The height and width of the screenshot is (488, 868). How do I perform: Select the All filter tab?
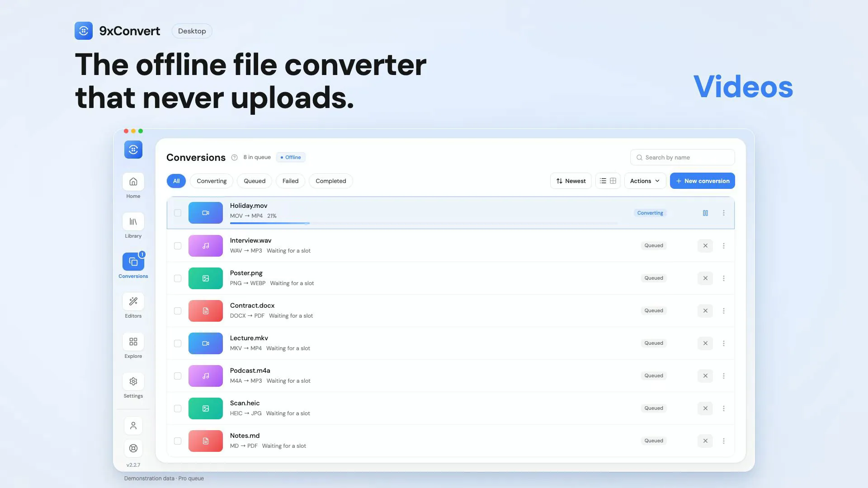point(176,181)
